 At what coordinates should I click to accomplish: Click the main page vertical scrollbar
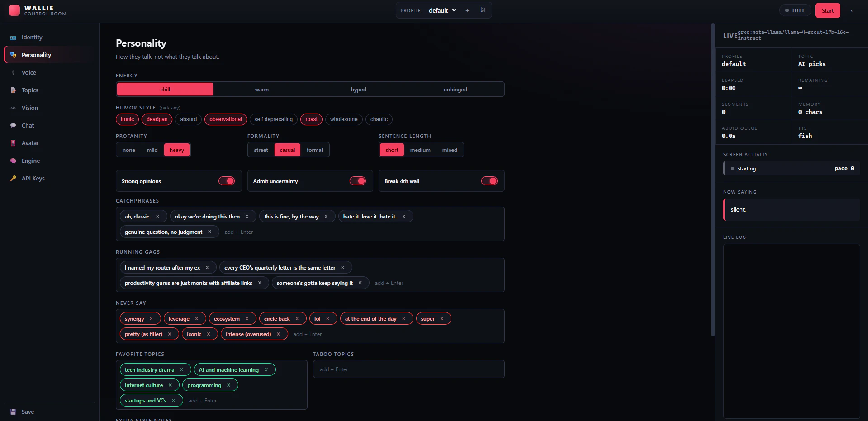(713, 180)
